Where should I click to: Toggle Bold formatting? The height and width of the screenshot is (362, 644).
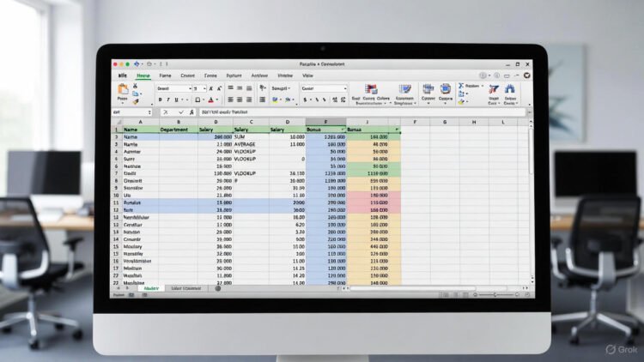pyautogui.click(x=160, y=100)
